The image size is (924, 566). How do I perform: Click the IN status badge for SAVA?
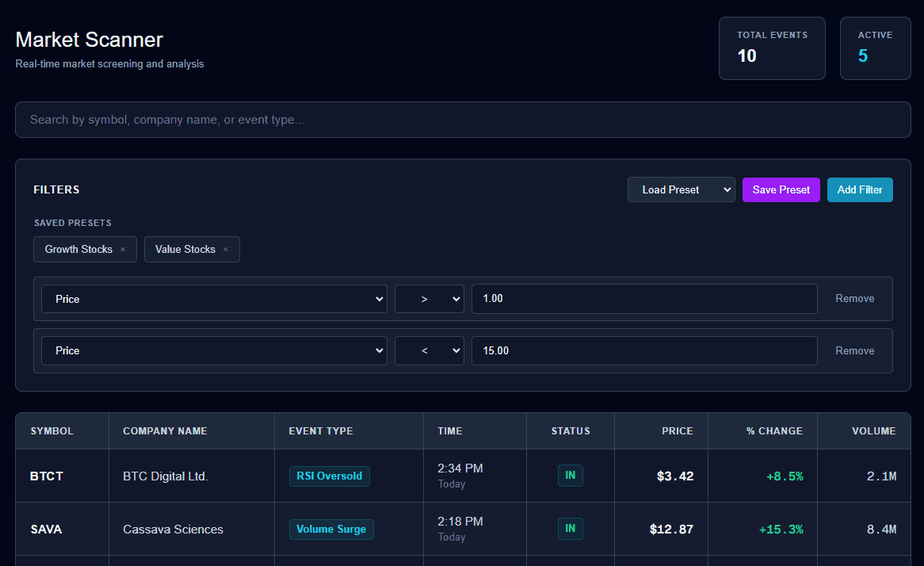(x=571, y=528)
